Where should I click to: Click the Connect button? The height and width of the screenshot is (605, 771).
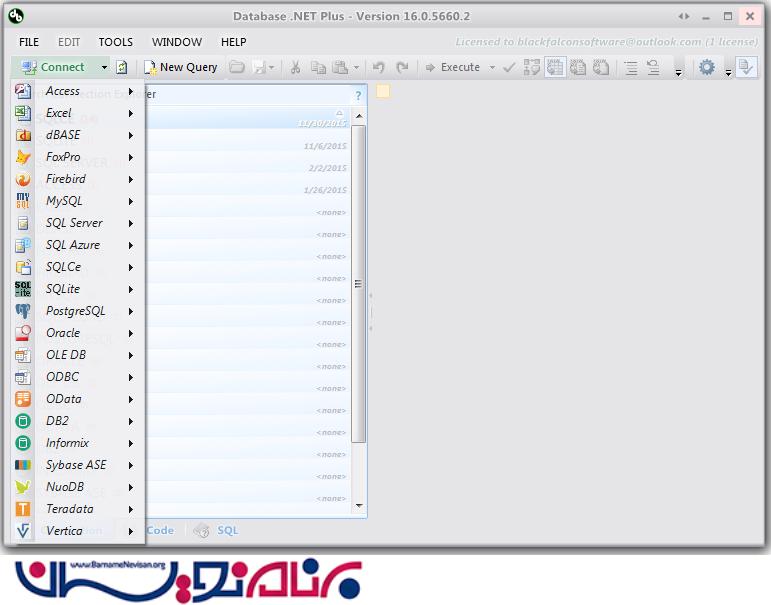click(x=53, y=67)
